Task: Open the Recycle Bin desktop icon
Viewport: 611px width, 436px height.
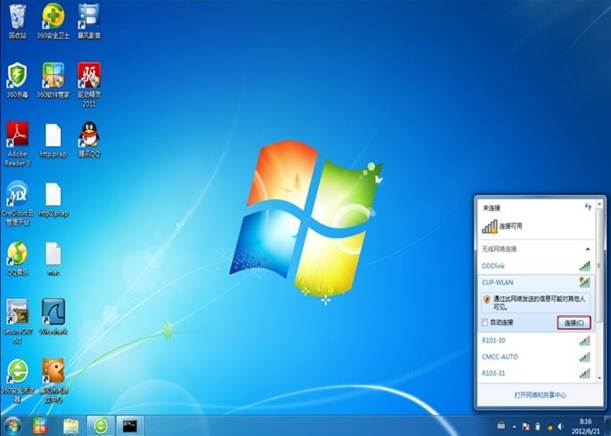Action: [x=17, y=17]
